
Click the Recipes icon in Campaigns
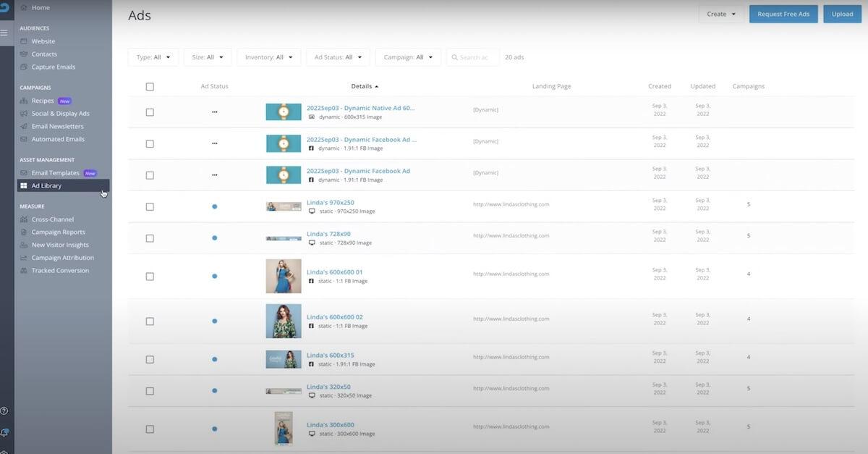tap(24, 101)
